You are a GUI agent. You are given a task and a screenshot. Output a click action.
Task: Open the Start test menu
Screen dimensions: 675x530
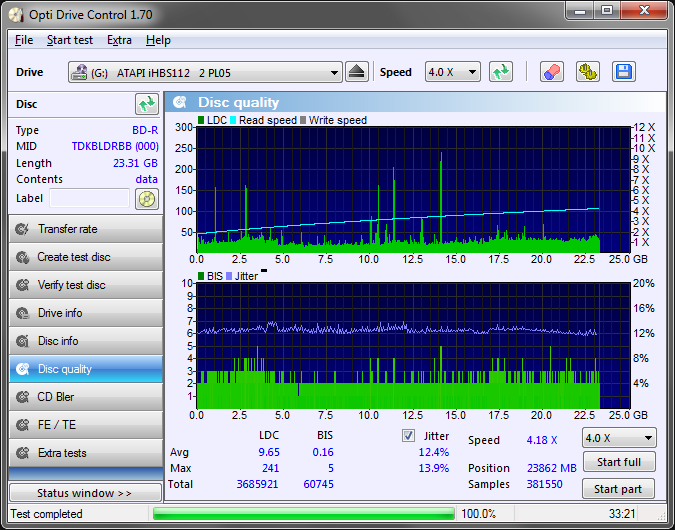tap(70, 40)
